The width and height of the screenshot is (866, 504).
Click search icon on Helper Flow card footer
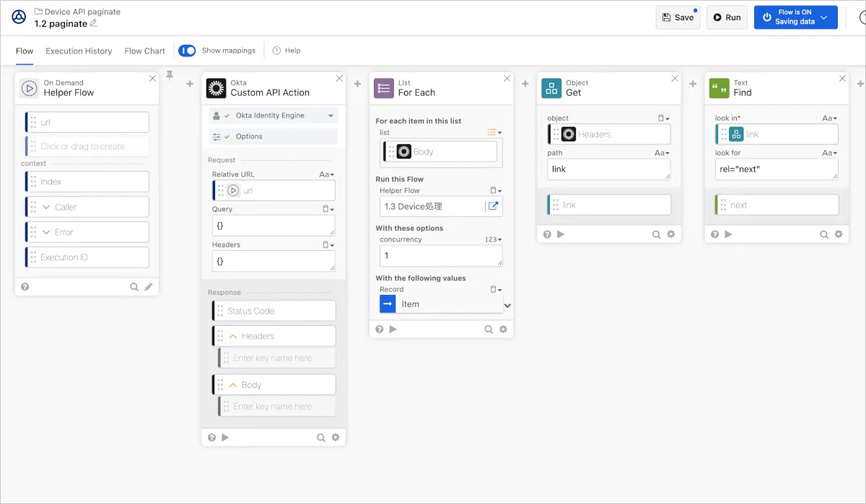point(134,286)
